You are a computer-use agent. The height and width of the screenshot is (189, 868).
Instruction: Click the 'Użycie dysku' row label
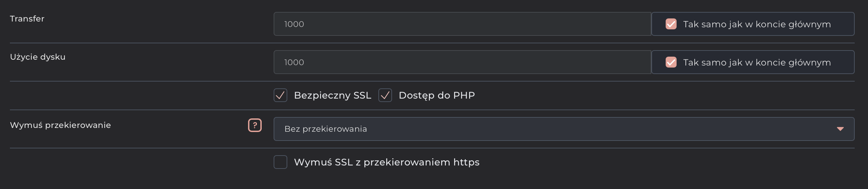38,57
